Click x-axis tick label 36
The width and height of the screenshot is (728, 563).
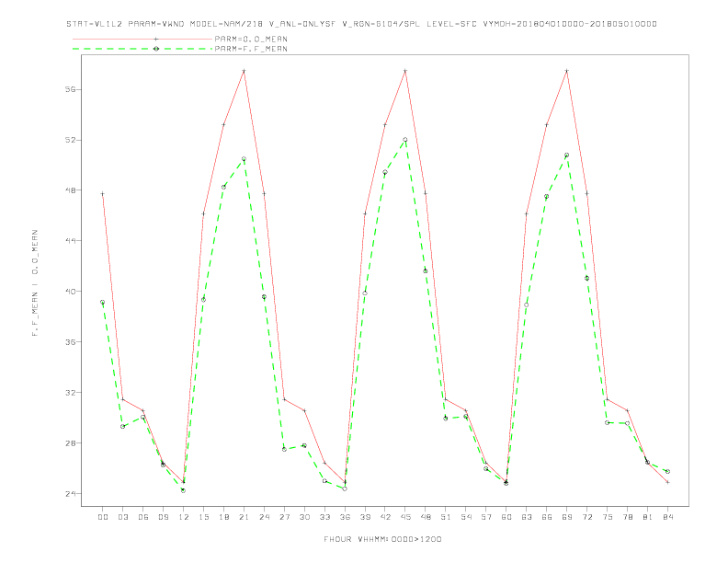point(345,517)
